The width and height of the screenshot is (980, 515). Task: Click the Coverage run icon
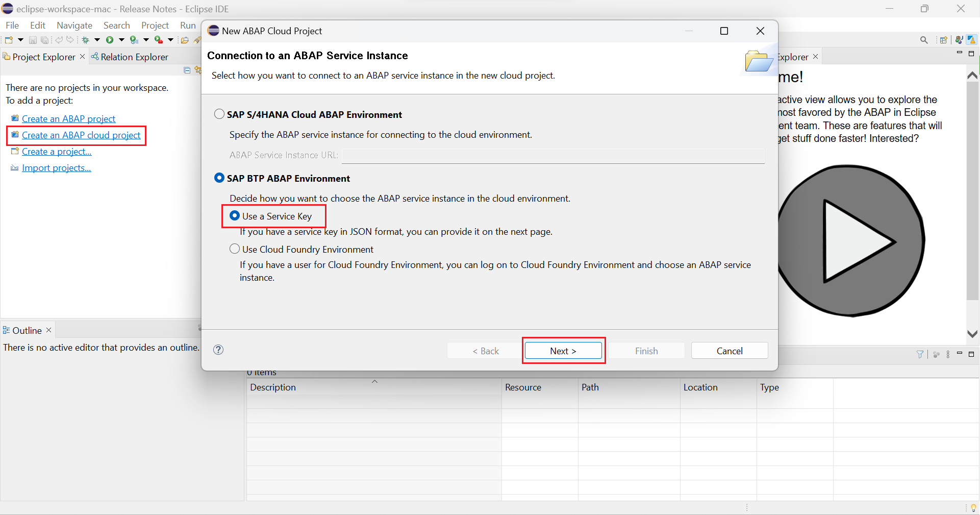tap(134, 40)
